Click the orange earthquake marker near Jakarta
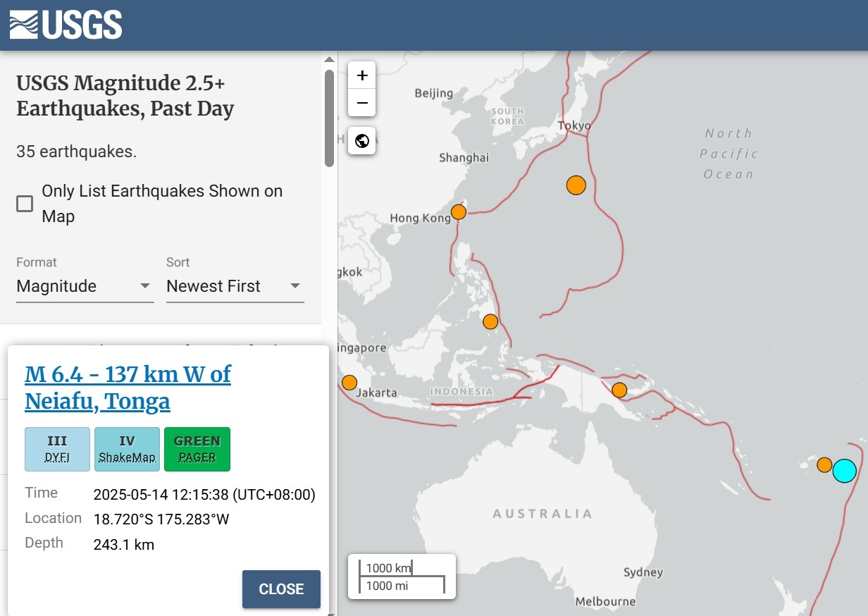The height and width of the screenshot is (616, 868). 349,383
